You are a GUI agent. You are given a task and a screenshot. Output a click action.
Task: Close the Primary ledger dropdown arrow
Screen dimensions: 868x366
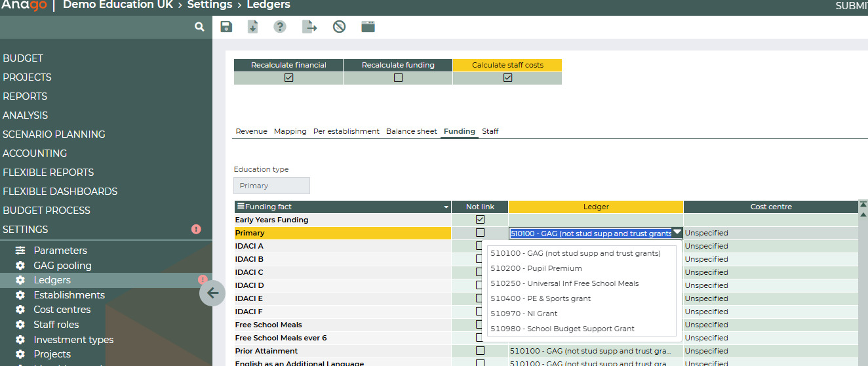[x=677, y=232]
